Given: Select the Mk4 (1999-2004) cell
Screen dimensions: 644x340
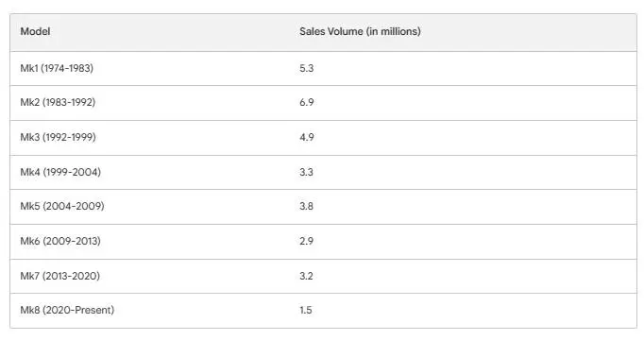Looking at the screenshot, I should [x=149, y=173].
